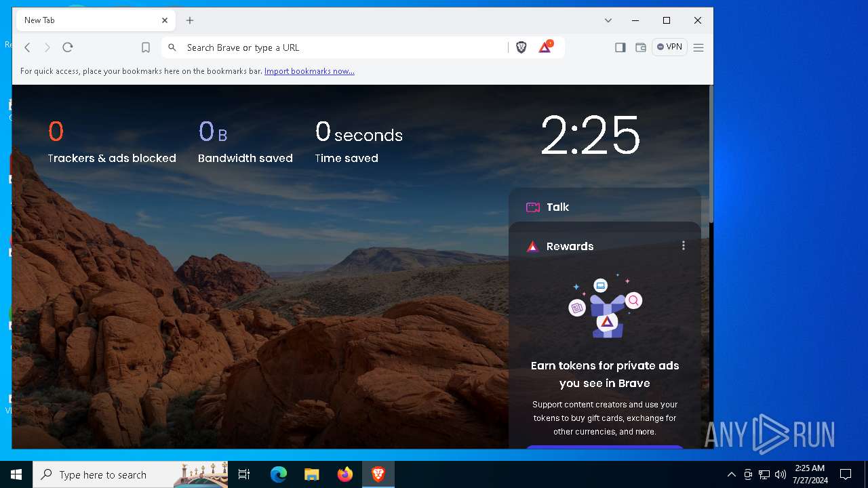Minimize the Brave window

point(635,20)
